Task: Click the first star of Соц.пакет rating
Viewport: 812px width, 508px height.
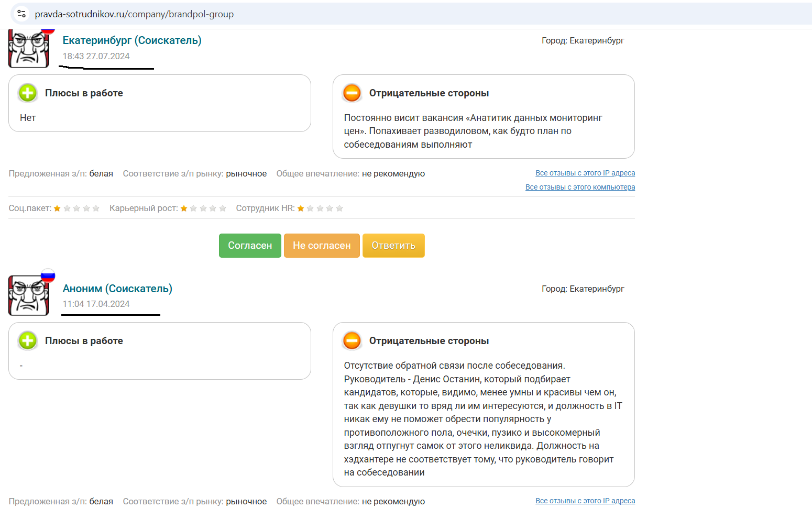Action: [x=57, y=208]
